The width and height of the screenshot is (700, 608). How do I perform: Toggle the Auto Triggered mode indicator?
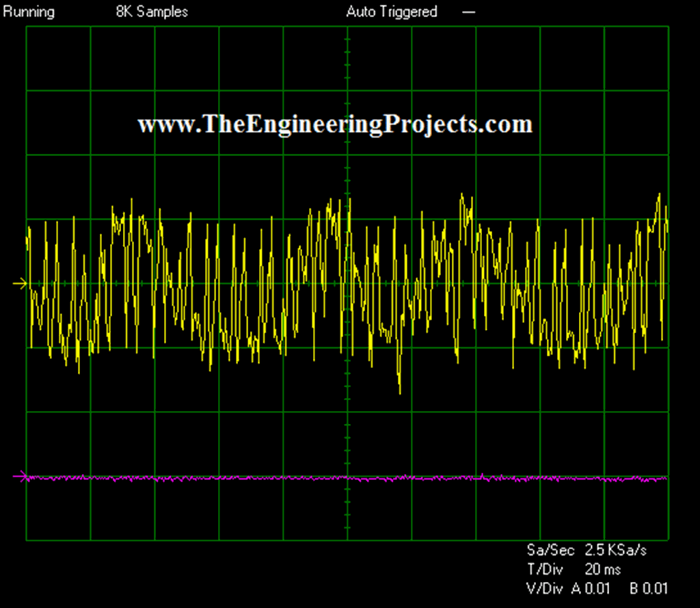(x=391, y=11)
